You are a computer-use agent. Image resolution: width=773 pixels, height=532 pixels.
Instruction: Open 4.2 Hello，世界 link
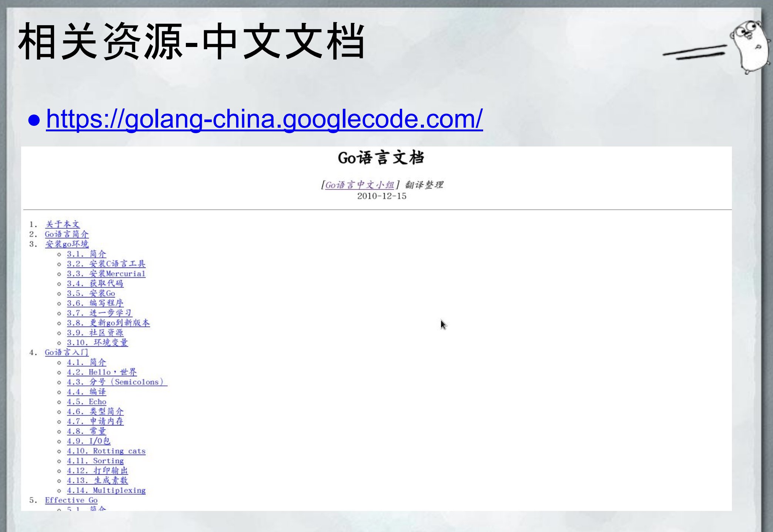coord(101,372)
